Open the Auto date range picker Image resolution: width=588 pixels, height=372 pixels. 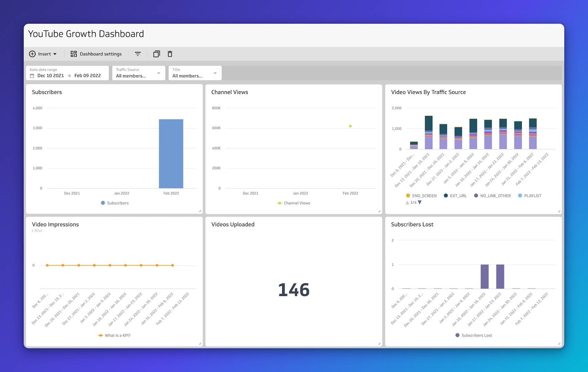tap(68, 73)
